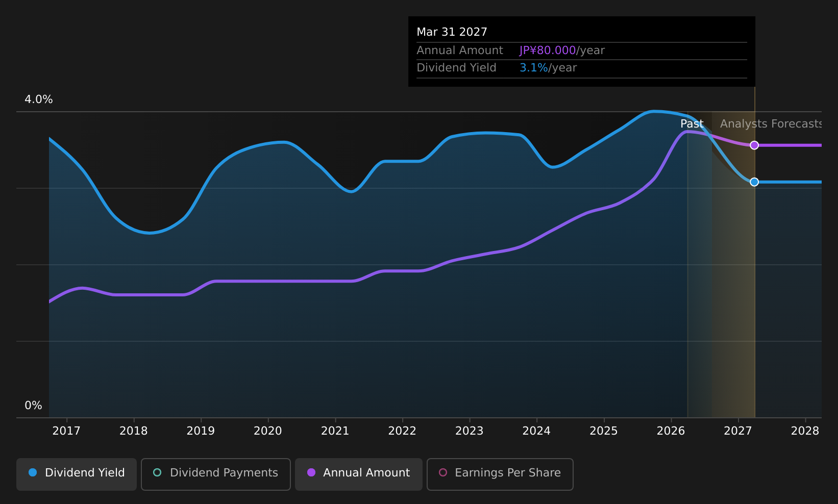Click the 2023 x-axis label
Viewport: 838px width, 504px height.
click(470, 431)
